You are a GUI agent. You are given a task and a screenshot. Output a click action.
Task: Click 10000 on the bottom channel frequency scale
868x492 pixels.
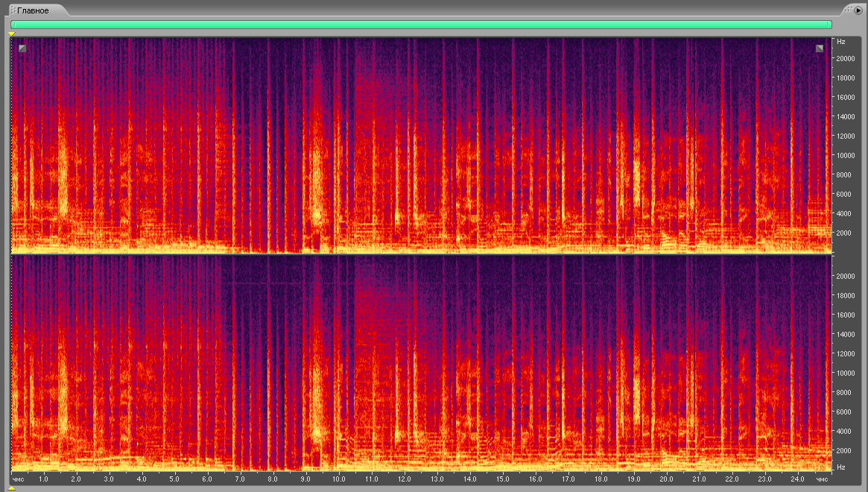point(846,373)
